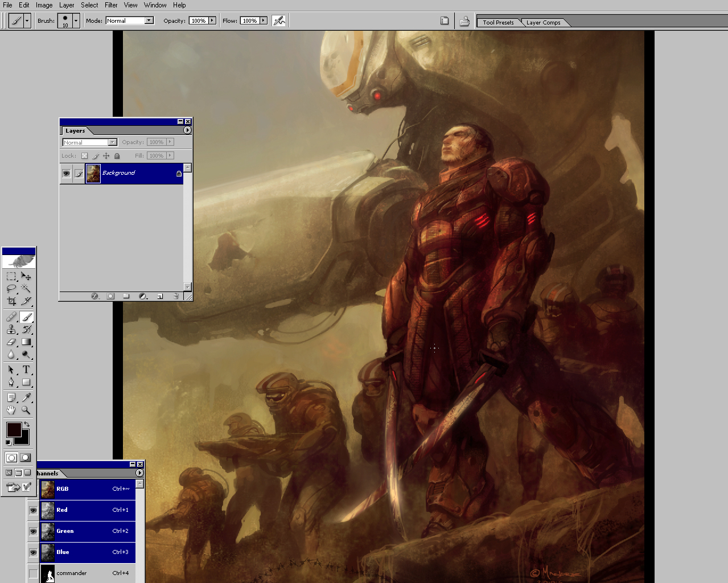Switch to Full Screen Mode without menu bar

[27, 473]
